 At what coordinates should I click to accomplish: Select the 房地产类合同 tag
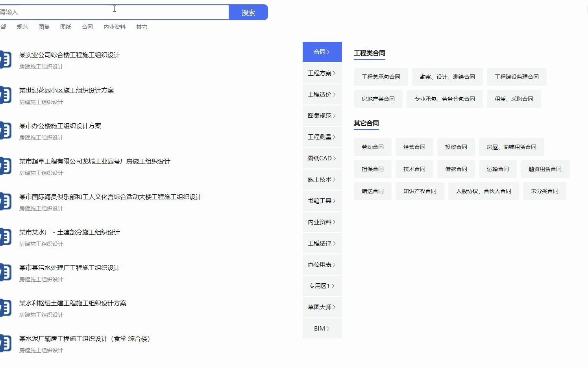378,99
